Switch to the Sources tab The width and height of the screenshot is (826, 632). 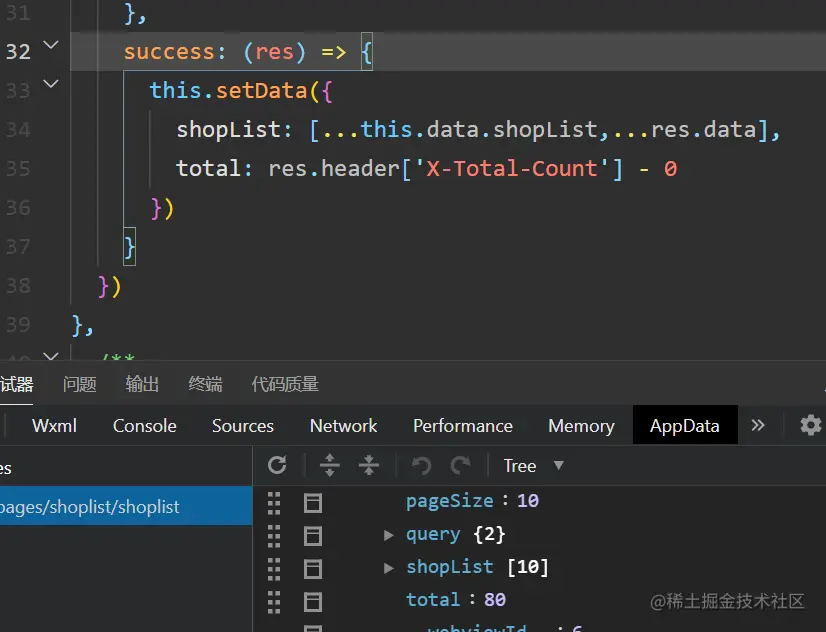click(x=243, y=426)
